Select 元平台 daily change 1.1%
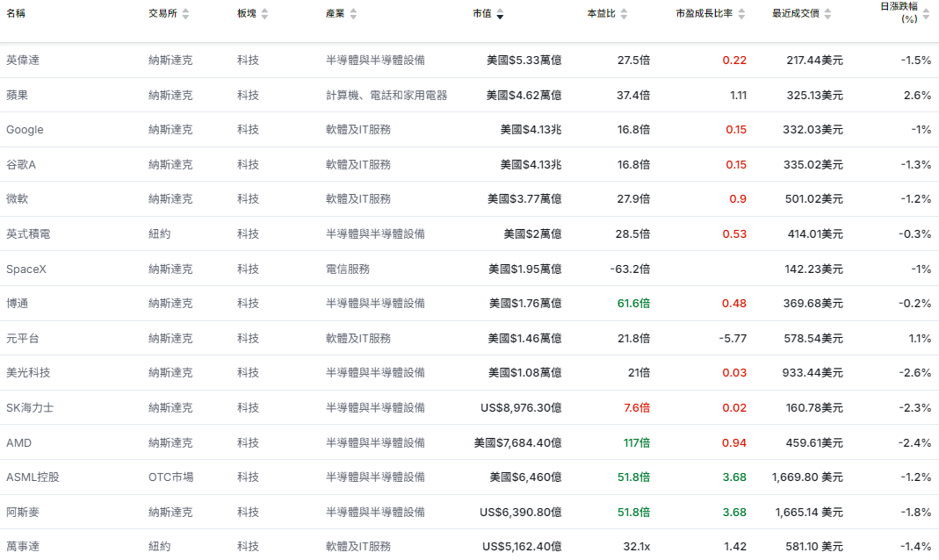 click(920, 339)
